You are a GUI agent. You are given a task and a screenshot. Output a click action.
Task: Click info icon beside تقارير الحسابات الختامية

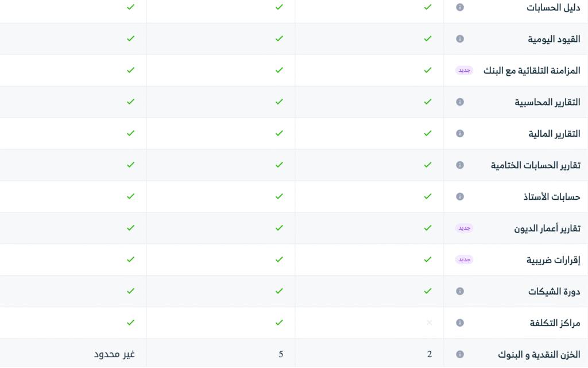pyautogui.click(x=460, y=165)
